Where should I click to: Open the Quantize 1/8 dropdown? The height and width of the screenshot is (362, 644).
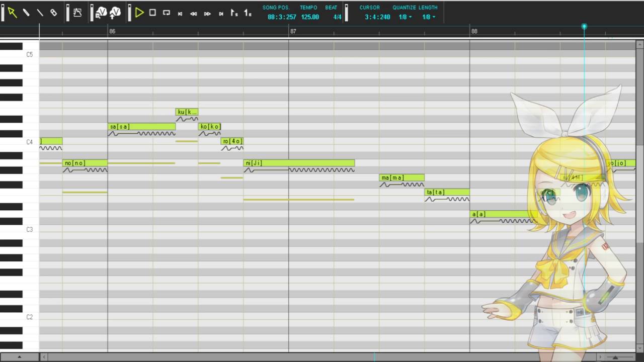click(x=405, y=17)
